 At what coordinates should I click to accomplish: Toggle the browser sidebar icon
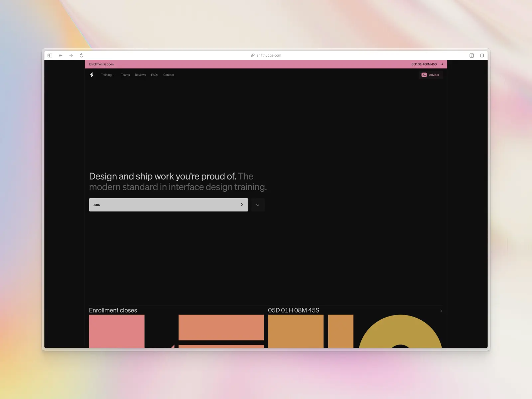coord(50,56)
